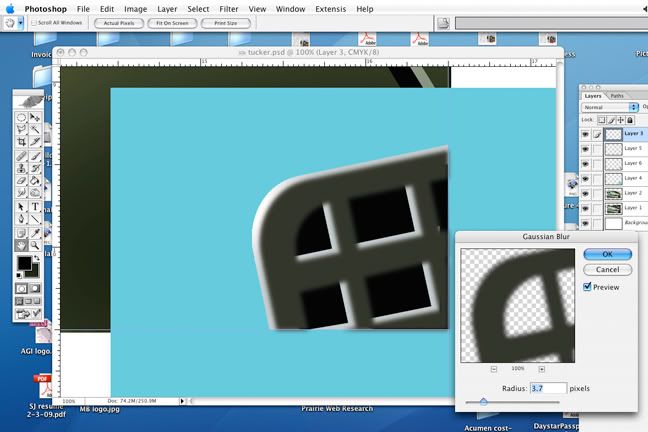The image size is (648, 432).
Task: Open the Apple menu
Action: (10, 8)
